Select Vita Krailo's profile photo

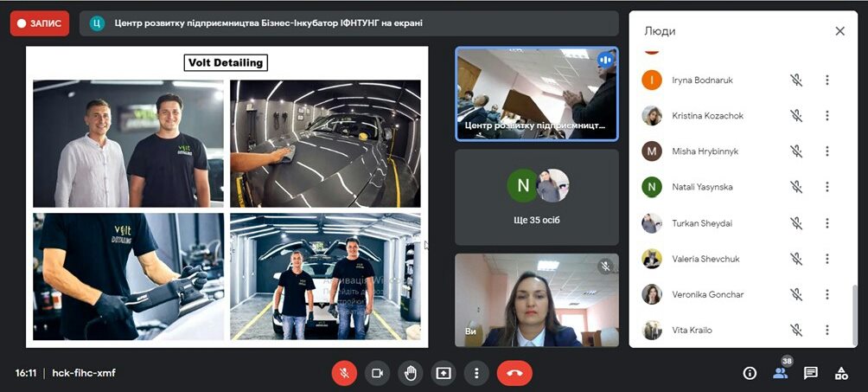(x=652, y=330)
